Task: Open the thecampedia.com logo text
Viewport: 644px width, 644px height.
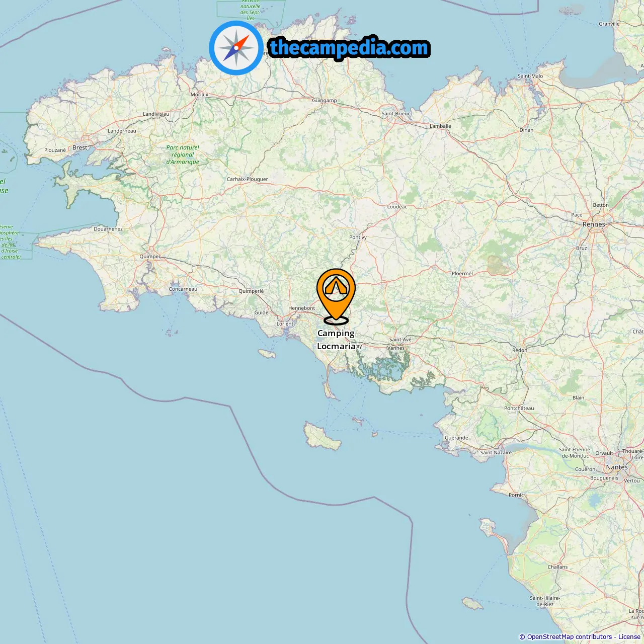Action: pos(349,48)
